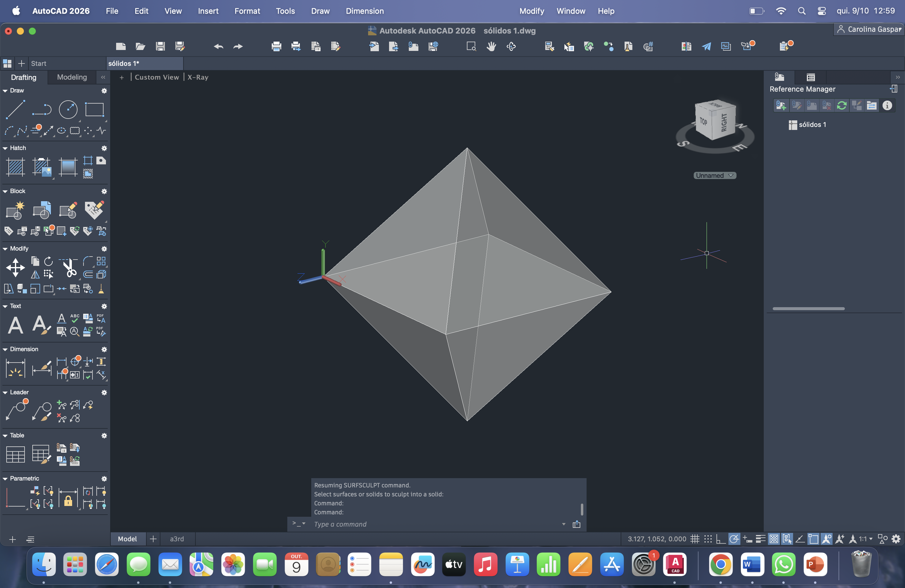Open the a3rd layout tab

point(177,539)
